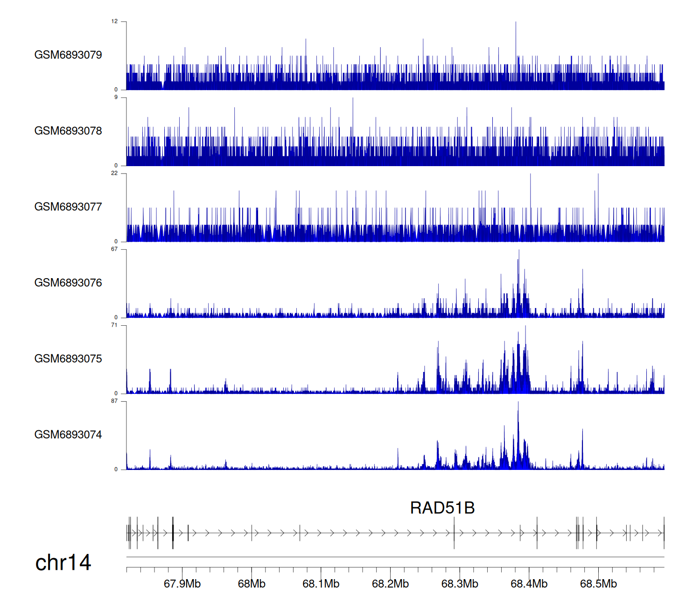Image resolution: width=700 pixels, height=616 pixels.
Task: Select the GSM6893076 track label
Action: click(x=68, y=283)
